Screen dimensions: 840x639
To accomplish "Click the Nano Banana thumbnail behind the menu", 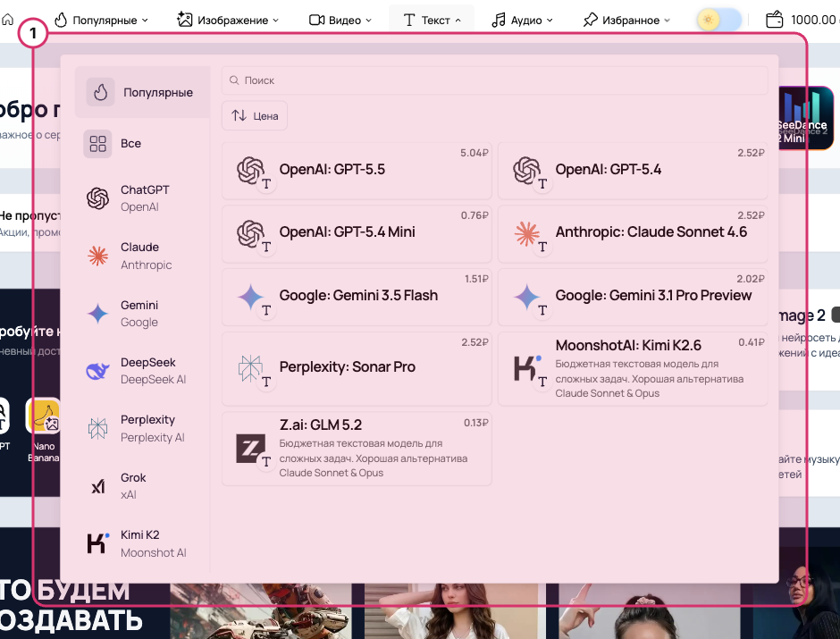I will 43,416.
